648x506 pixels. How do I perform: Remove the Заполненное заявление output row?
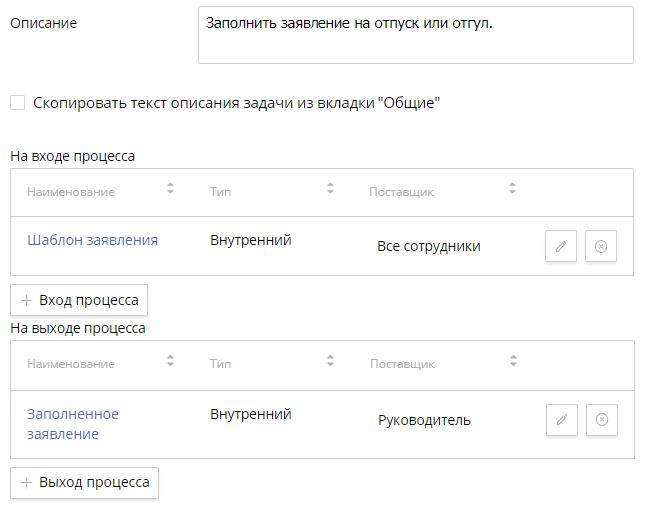pyautogui.click(x=601, y=420)
